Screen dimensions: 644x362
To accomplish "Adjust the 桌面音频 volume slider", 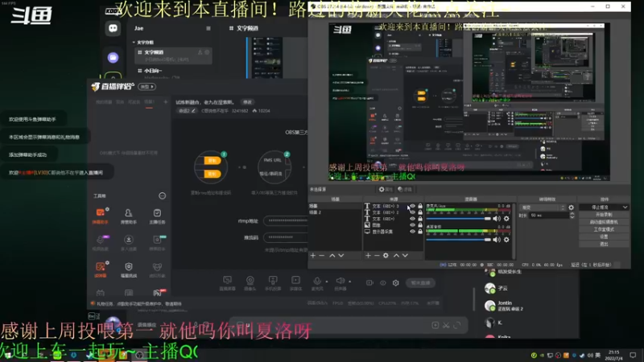I will point(458,240).
